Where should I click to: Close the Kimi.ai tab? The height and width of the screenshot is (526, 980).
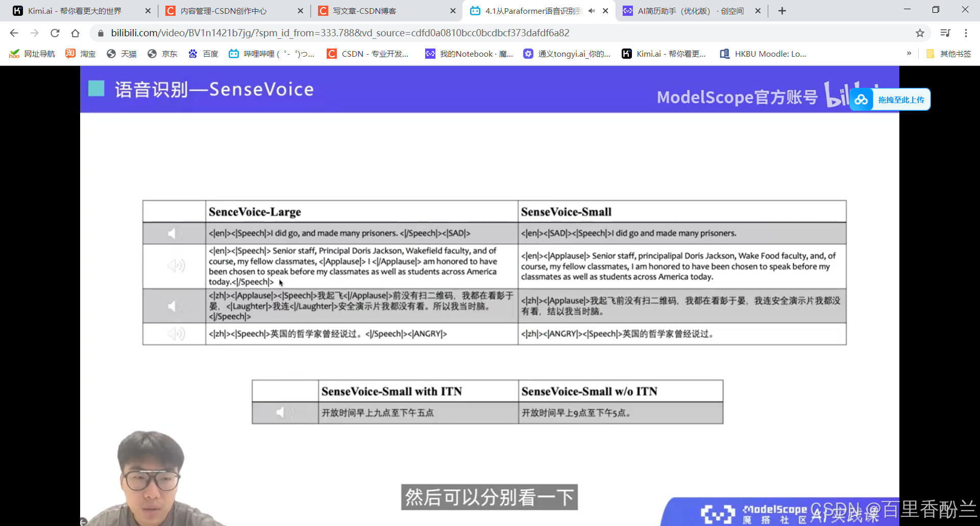[x=148, y=11]
